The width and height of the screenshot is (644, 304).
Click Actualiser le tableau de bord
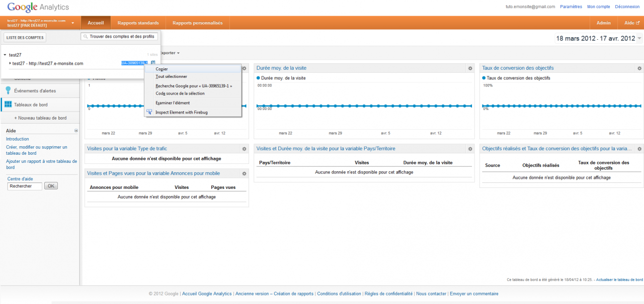pyautogui.click(x=619, y=279)
